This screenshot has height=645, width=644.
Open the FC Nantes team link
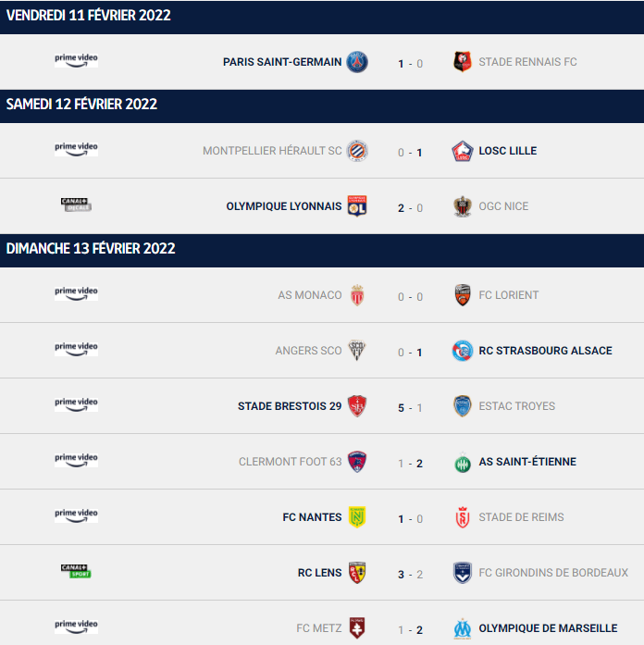312,517
